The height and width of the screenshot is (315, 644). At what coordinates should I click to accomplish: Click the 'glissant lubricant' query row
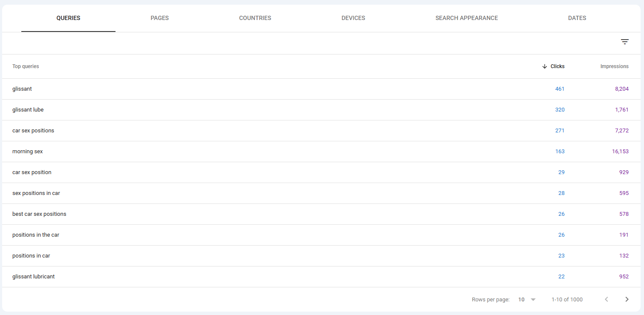(x=34, y=277)
